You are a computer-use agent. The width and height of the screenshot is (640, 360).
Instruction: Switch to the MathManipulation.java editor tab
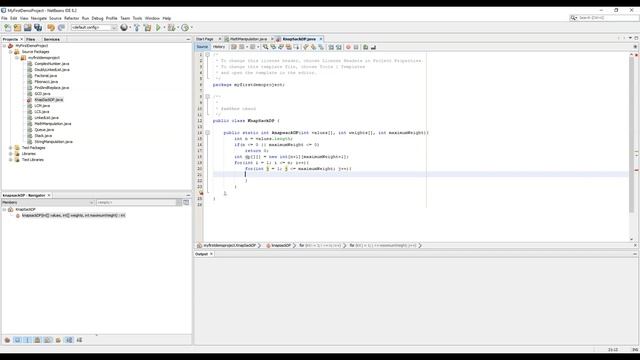click(x=248, y=39)
